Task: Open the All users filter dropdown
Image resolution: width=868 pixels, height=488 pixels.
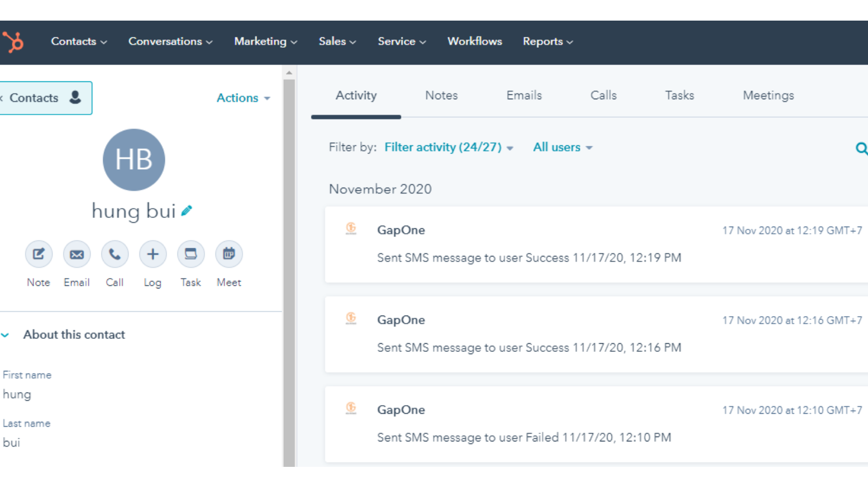Action: (562, 147)
